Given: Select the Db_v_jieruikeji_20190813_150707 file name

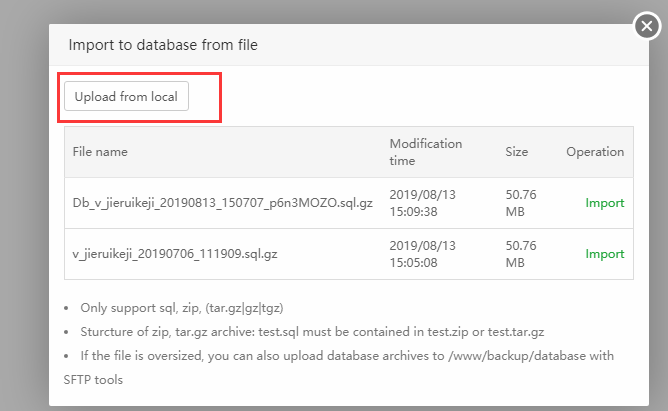Looking at the screenshot, I should click(222, 203).
